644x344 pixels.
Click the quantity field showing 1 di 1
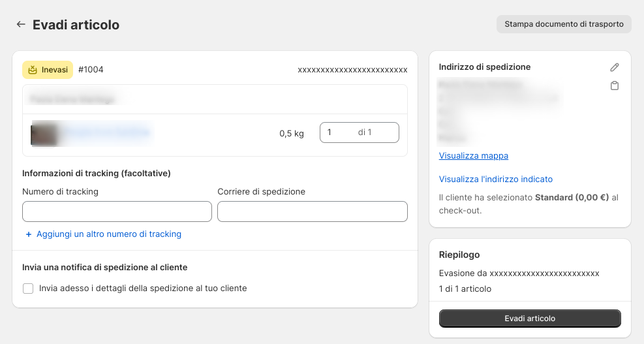pos(358,133)
